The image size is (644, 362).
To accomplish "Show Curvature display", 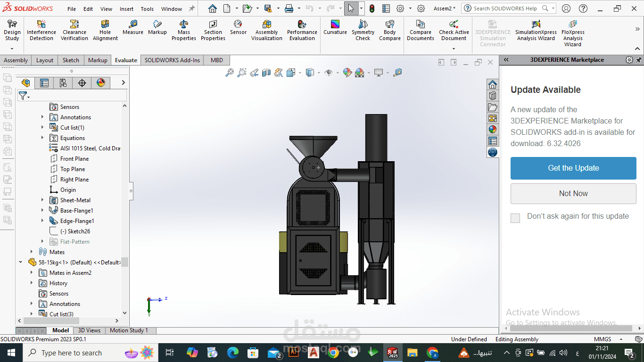I will point(335,27).
